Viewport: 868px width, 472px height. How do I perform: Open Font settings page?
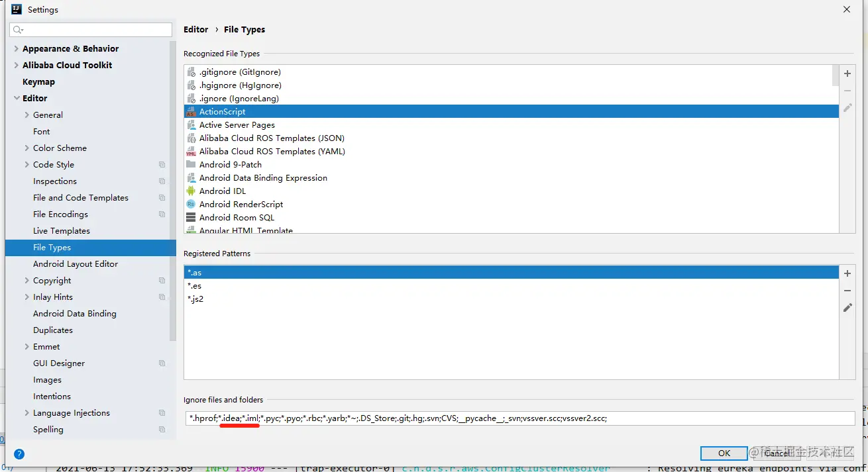tap(42, 132)
